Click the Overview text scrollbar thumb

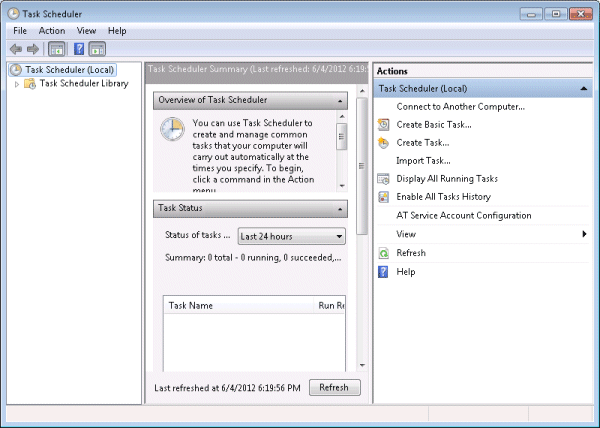[342, 137]
